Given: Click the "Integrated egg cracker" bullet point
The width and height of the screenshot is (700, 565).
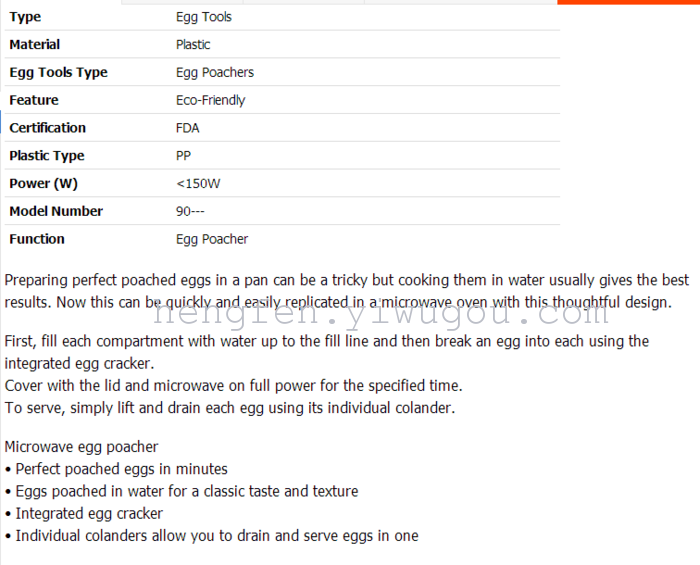Looking at the screenshot, I should pos(89,513).
